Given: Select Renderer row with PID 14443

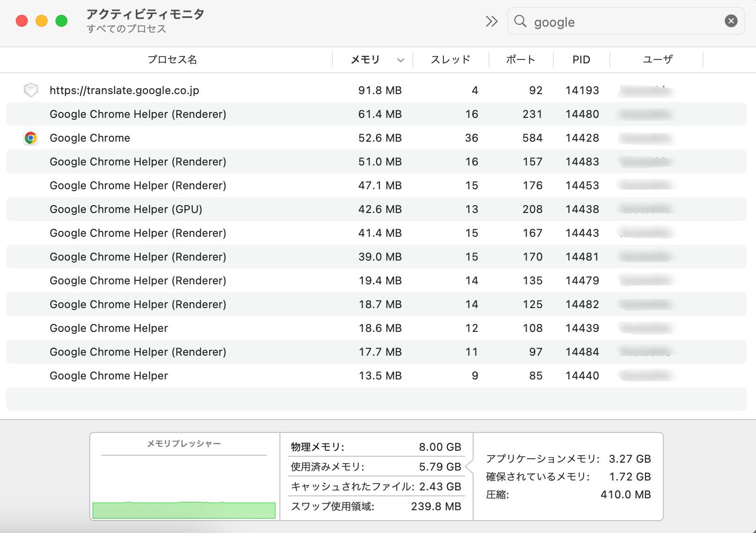Looking at the screenshot, I should pos(377,233).
